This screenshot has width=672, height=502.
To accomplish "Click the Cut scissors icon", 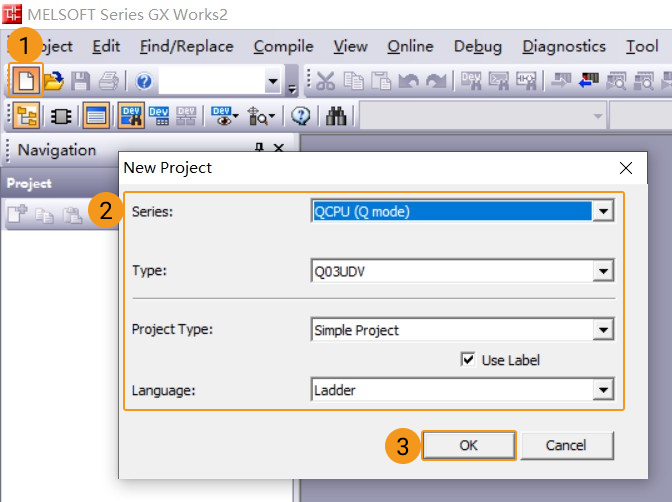I will pyautogui.click(x=326, y=81).
